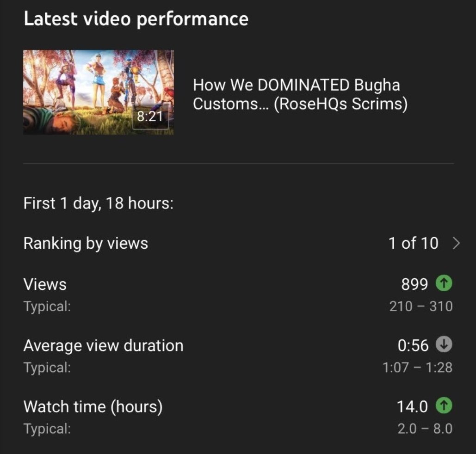
Task: Click the 8:21 duration badge on thumbnail
Action: click(150, 116)
